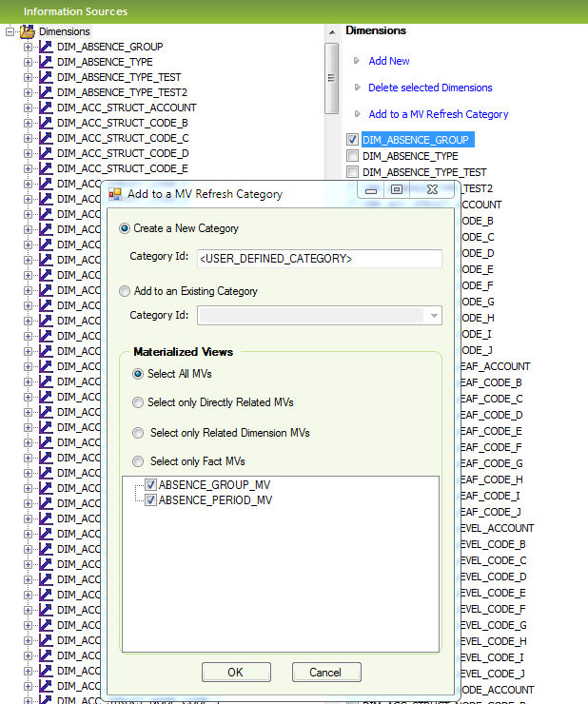Click the new Category Id text field

coord(319,259)
